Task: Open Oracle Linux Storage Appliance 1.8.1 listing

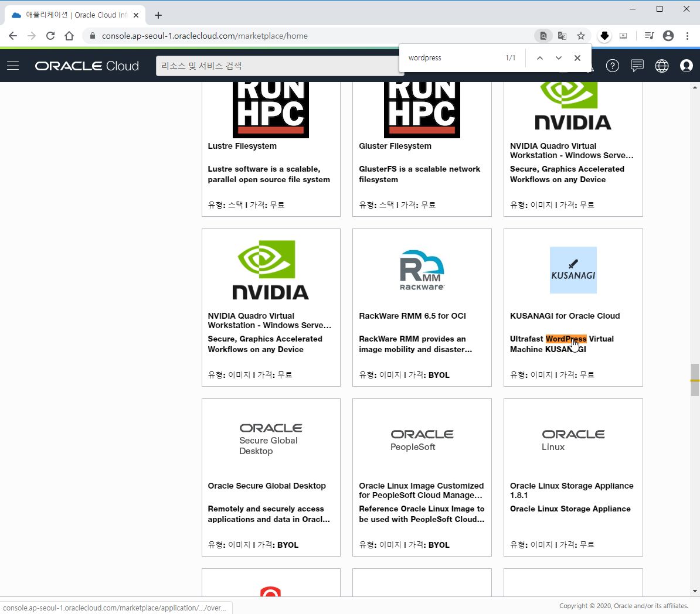Action: coord(572,490)
